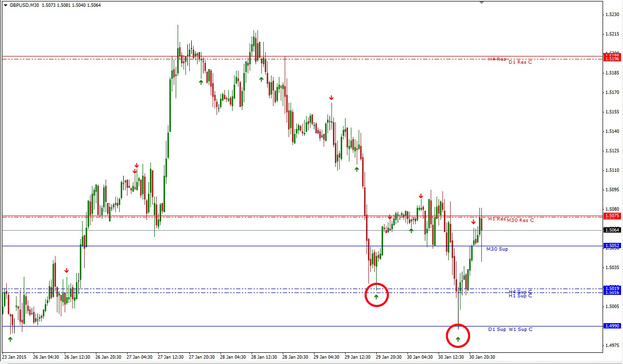Image resolution: width=623 pixels, height=364 pixels.
Task: Click the M30 Res C label
Action: click(x=520, y=220)
